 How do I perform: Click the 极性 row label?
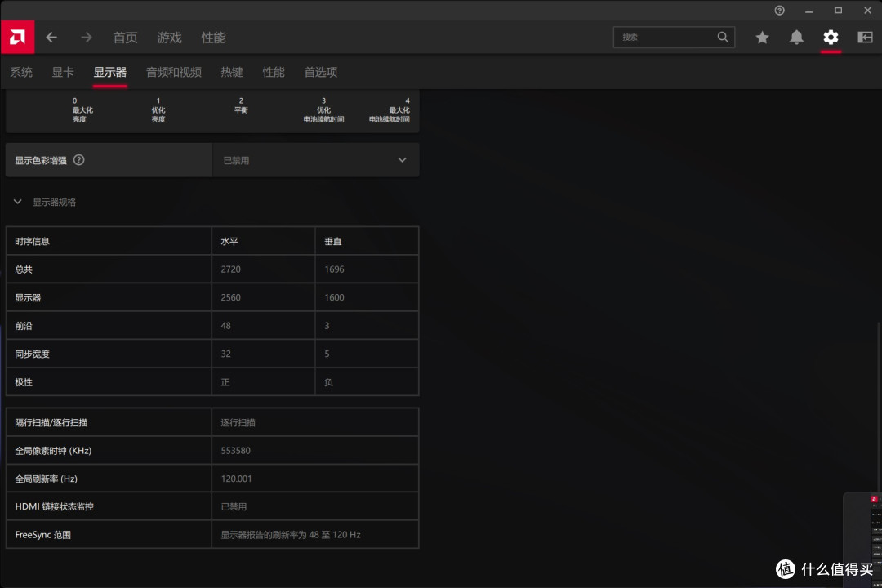click(x=24, y=381)
